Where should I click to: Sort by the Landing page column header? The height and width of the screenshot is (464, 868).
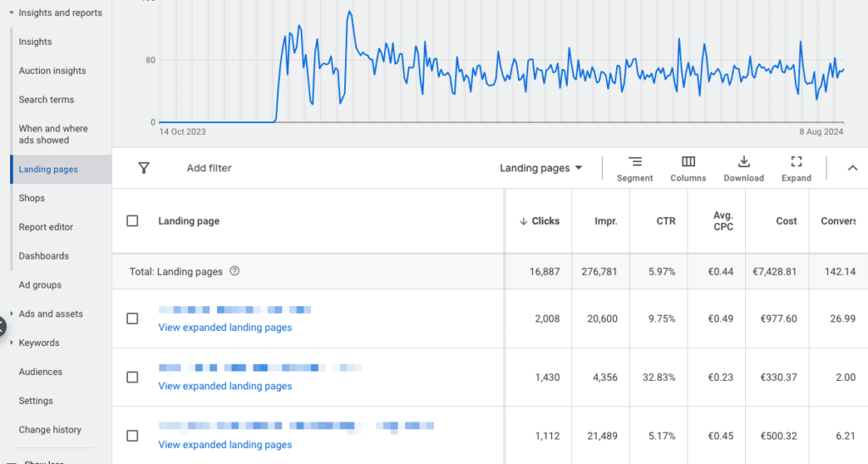[x=189, y=221]
